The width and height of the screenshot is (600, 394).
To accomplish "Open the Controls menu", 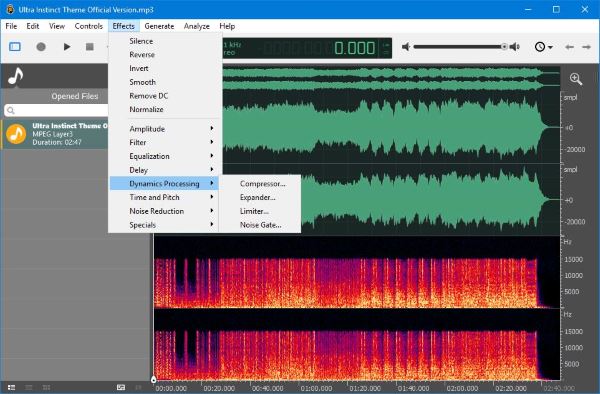I will (88, 26).
